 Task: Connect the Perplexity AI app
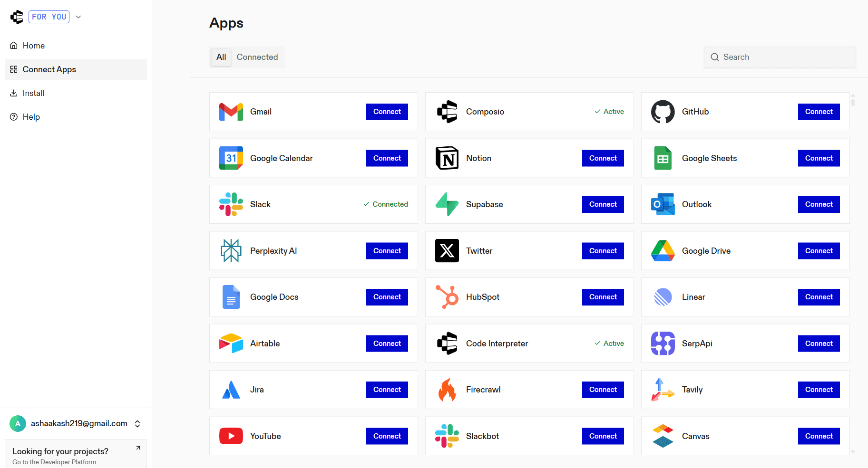[387, 251]
